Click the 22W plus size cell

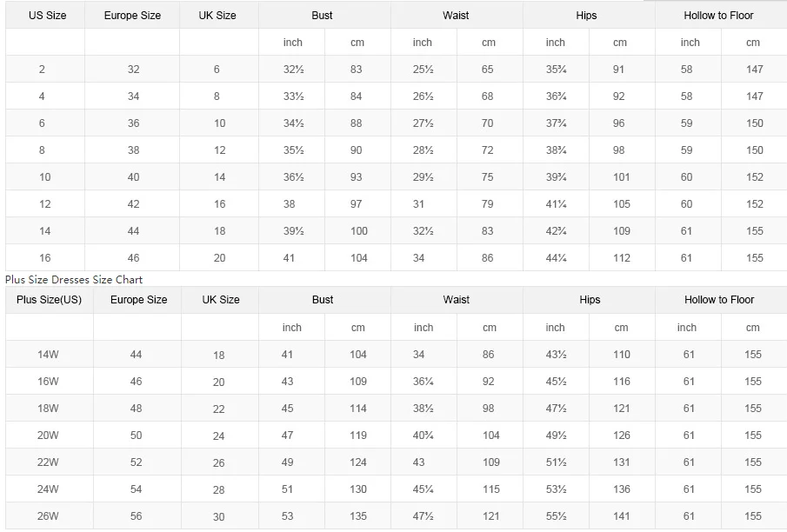pyautogui.click(x=48, y=462)
